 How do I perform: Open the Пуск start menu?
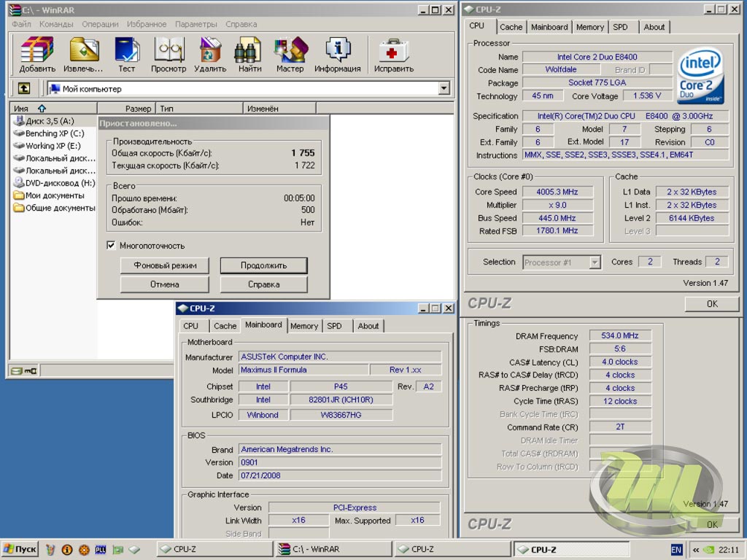point(20,549)
